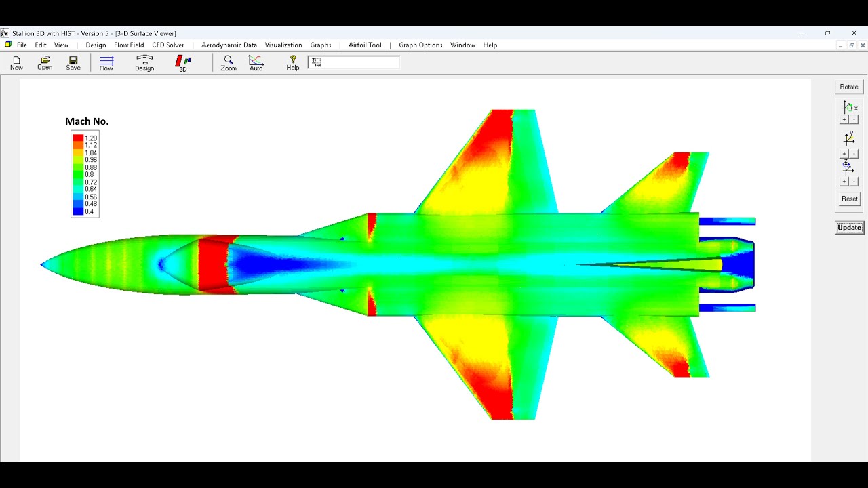Click legend value 1.04
This screenshot has width=868, height=488.
(x=91, y=153)
